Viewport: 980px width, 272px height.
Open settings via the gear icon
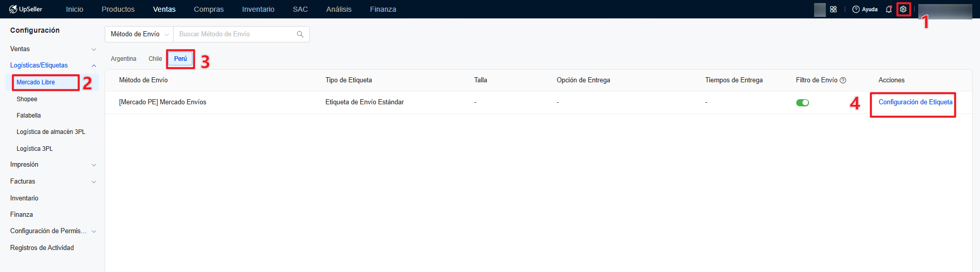[903, 9]
